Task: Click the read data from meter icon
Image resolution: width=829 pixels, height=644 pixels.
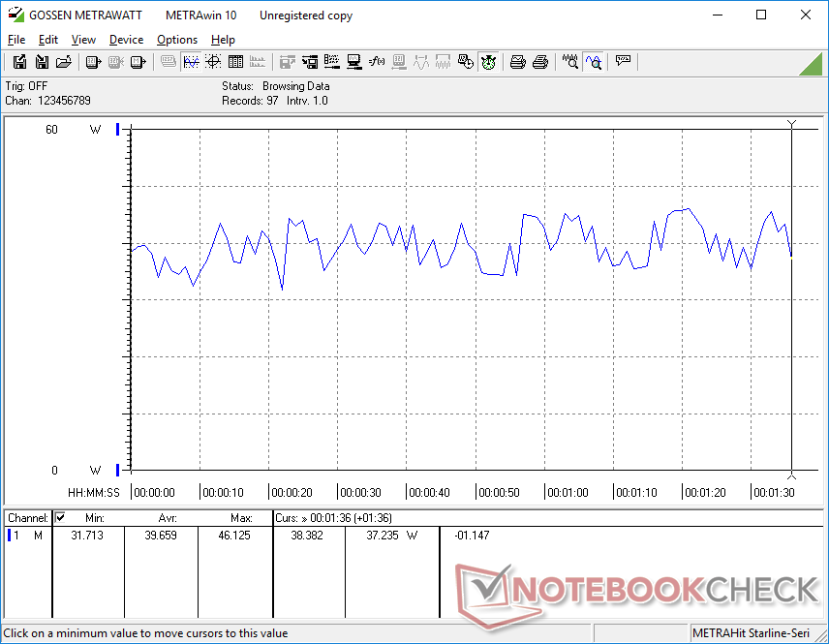Action: click(x=94, y=62)
